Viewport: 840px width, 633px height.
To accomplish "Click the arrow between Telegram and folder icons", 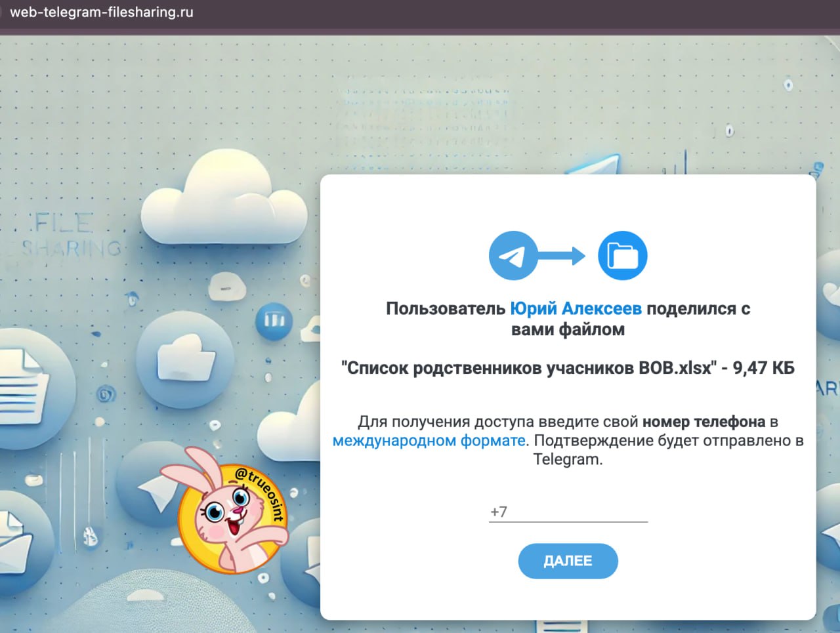I will click(562, 256).
